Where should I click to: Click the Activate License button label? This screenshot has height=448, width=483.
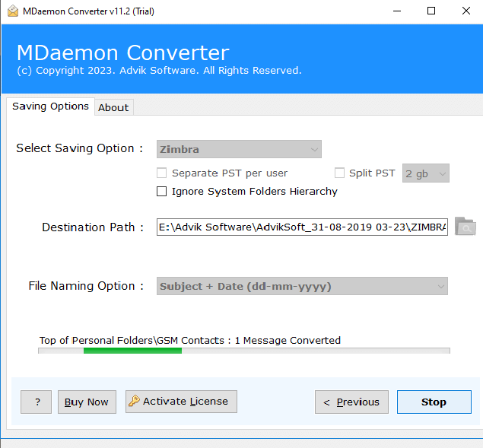click(x=186, y=401)
